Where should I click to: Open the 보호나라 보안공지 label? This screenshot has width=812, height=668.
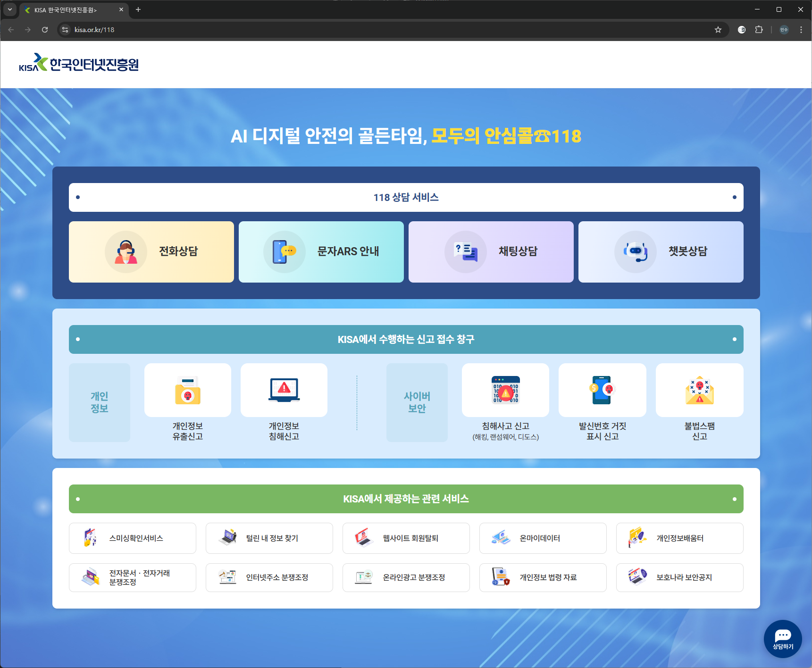click(x=684, y=577)
